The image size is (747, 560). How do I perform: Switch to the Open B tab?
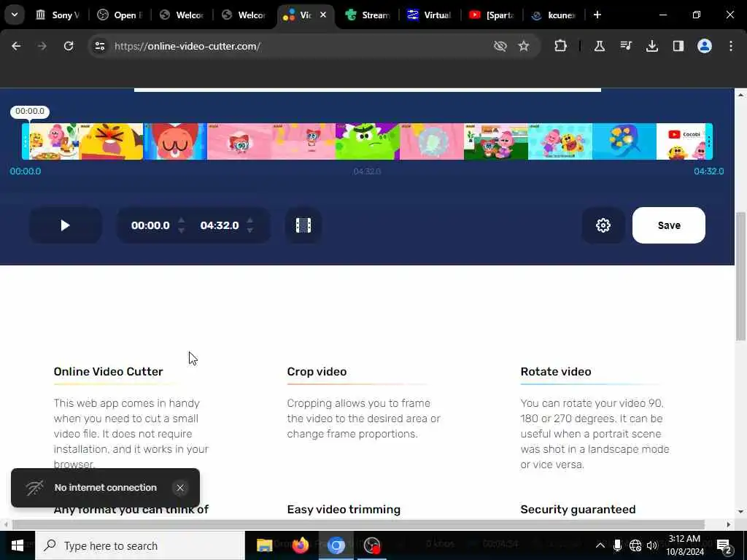[x=120, y=15]
